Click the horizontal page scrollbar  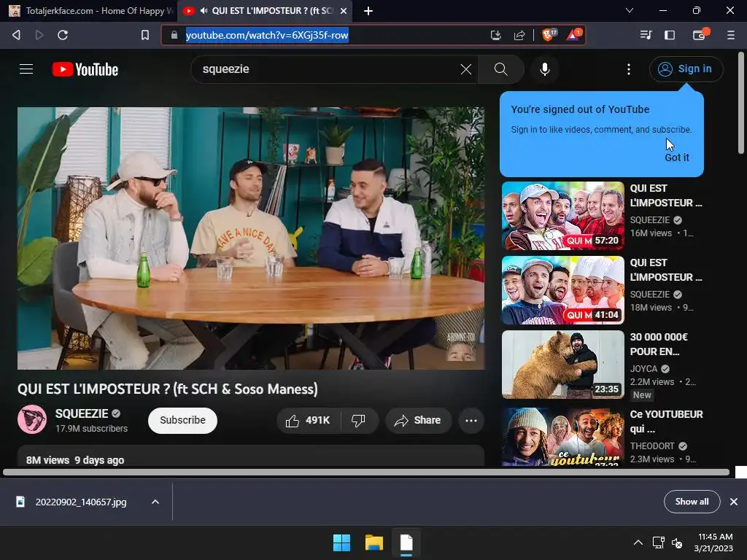tap(366, 472)
